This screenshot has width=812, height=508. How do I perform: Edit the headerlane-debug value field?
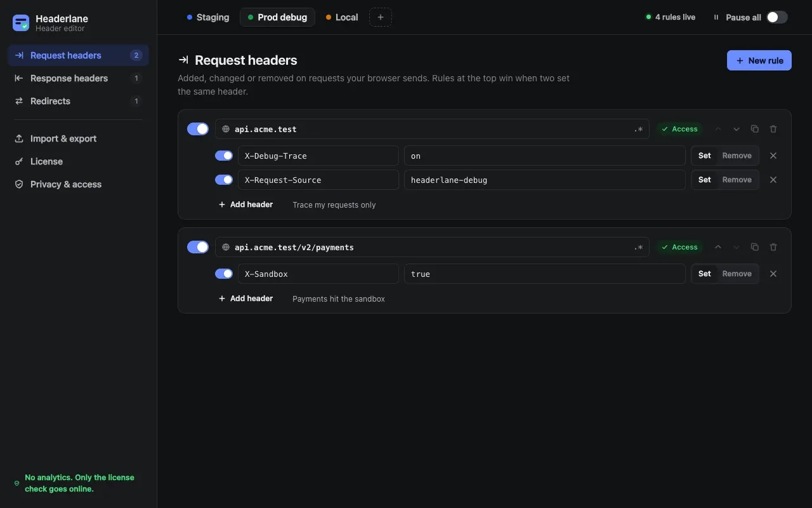[545, 180]
